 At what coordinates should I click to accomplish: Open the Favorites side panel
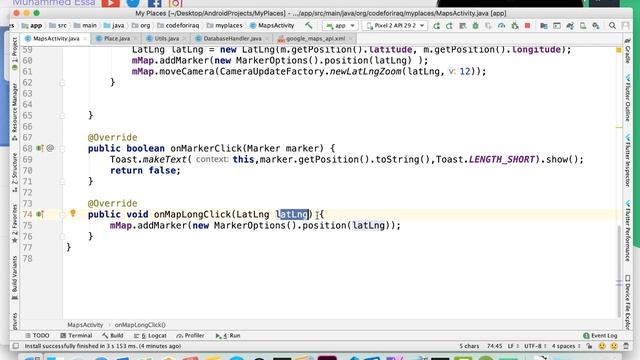[x=15, y=223]
